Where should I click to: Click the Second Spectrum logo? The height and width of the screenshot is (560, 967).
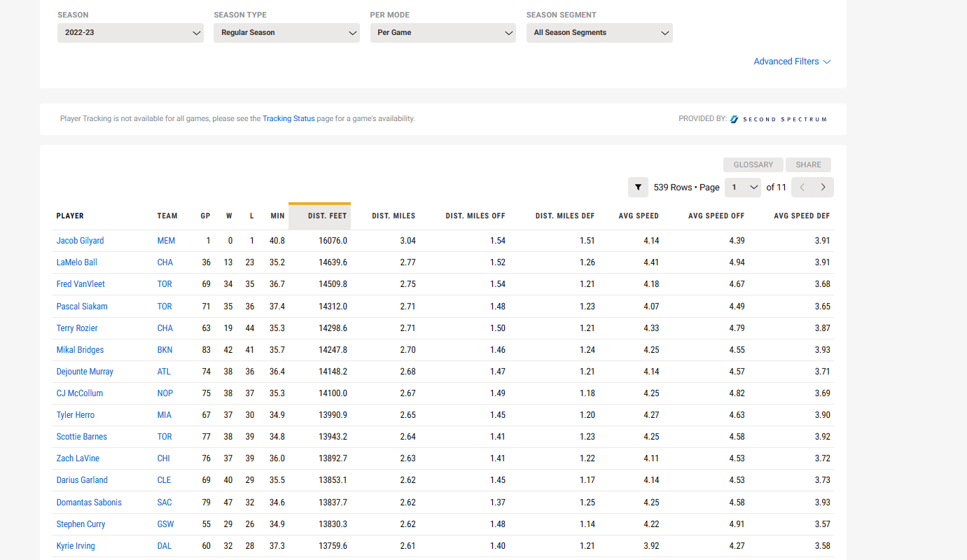(x=778, y=119)
